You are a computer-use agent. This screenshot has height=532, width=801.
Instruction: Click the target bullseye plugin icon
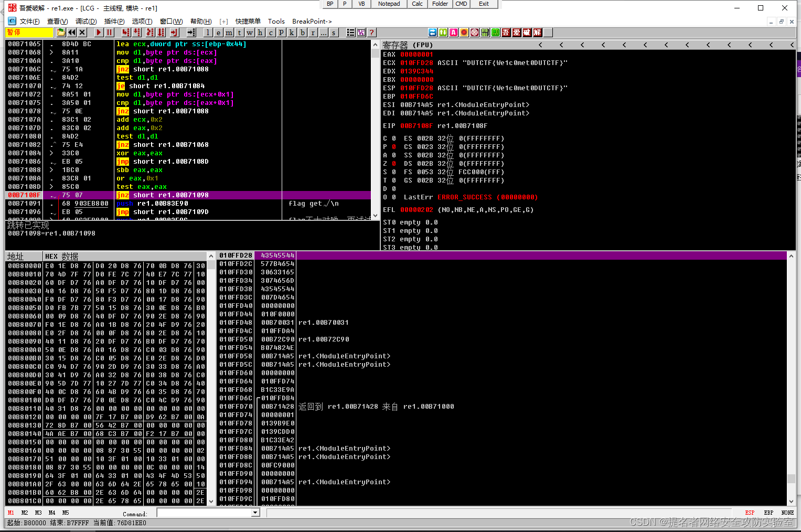click(x=475, y=33)
